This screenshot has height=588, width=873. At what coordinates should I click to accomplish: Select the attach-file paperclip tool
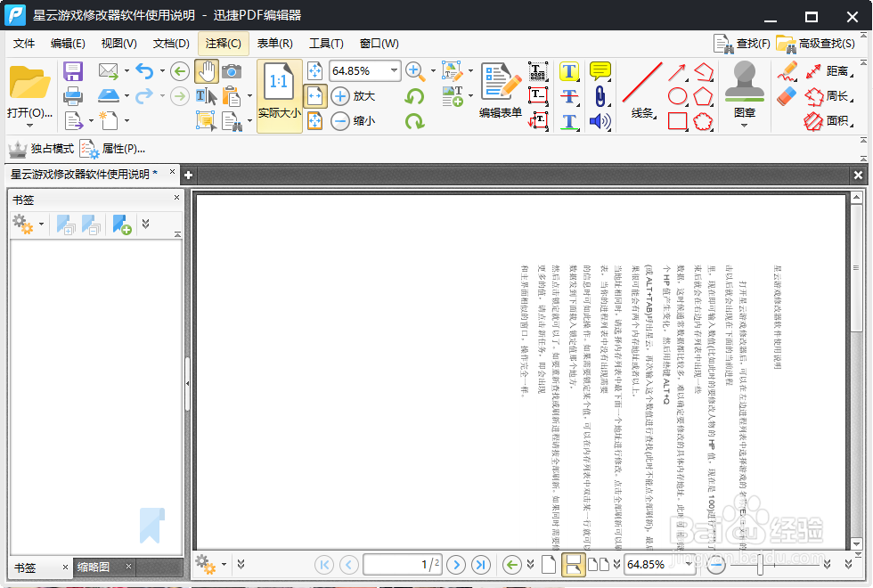coord(600,96)
